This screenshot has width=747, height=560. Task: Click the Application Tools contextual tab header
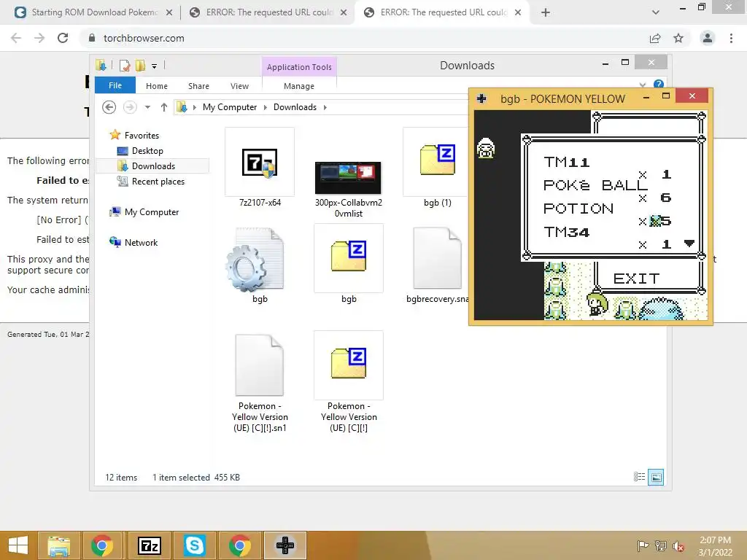click(299, 67)
